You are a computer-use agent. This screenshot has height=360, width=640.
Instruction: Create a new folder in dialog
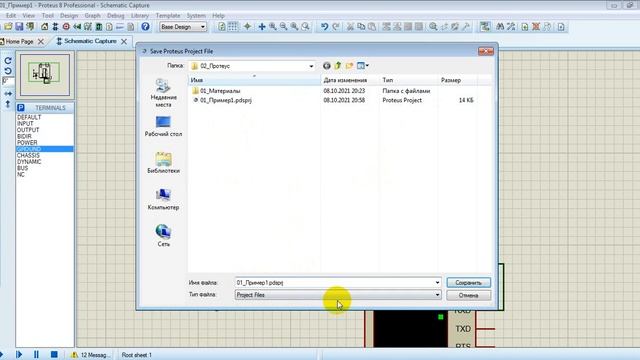click(349, 66)
